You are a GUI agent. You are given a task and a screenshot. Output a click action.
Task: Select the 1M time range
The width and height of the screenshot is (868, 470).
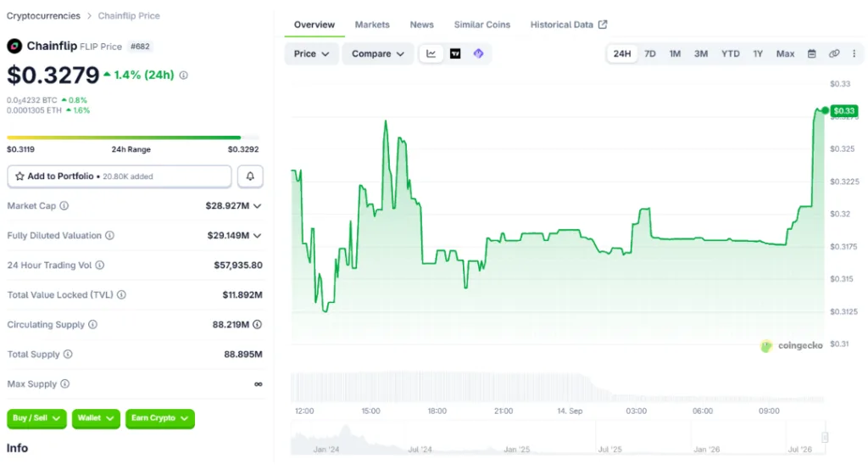675,53
